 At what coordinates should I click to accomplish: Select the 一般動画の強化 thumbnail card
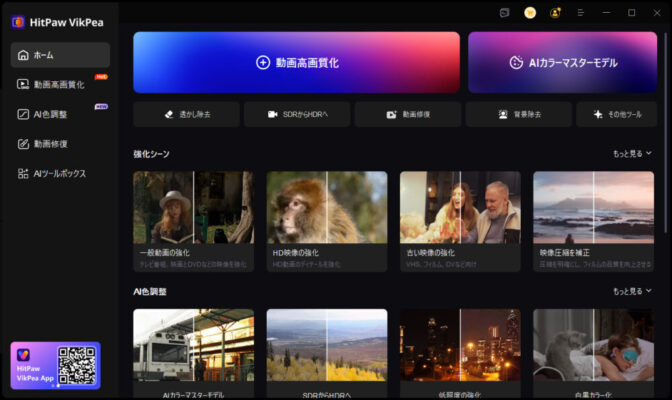(194, 221)
